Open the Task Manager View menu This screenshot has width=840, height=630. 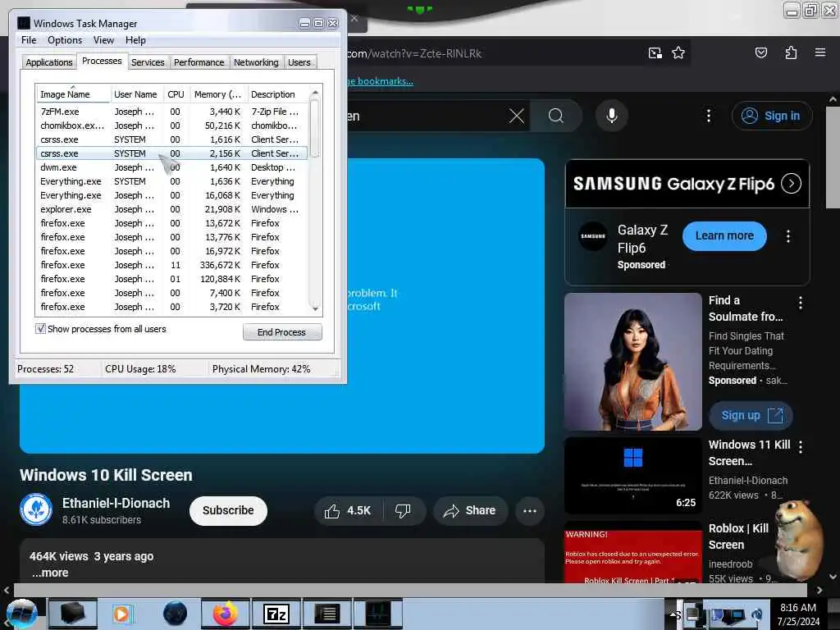[x=103, y=40]
